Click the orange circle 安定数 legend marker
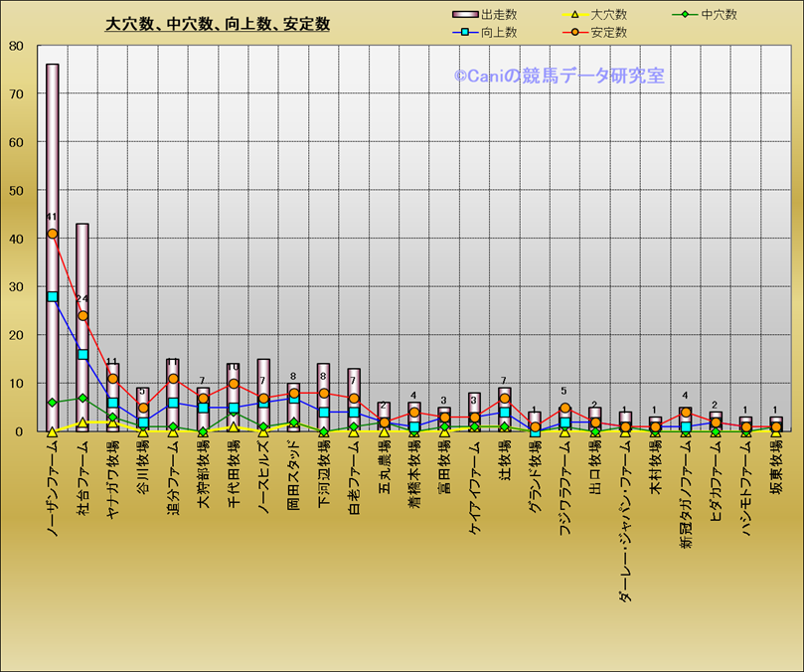Viewport: 804px width, 672px height. (x=574, y=33)
